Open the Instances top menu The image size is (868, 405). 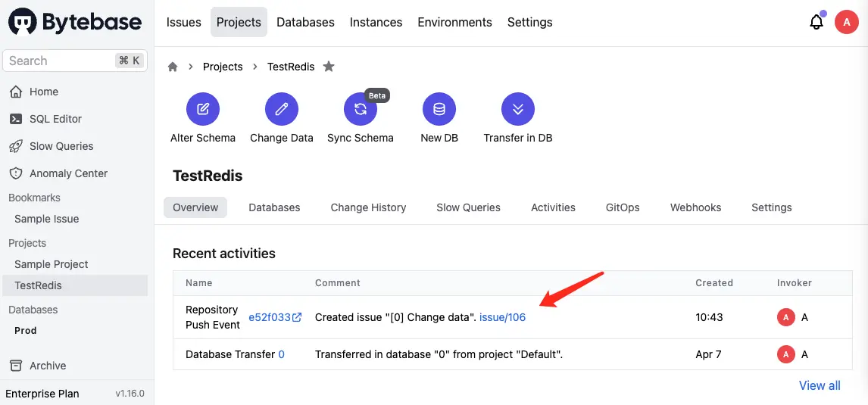click(376, 22)
